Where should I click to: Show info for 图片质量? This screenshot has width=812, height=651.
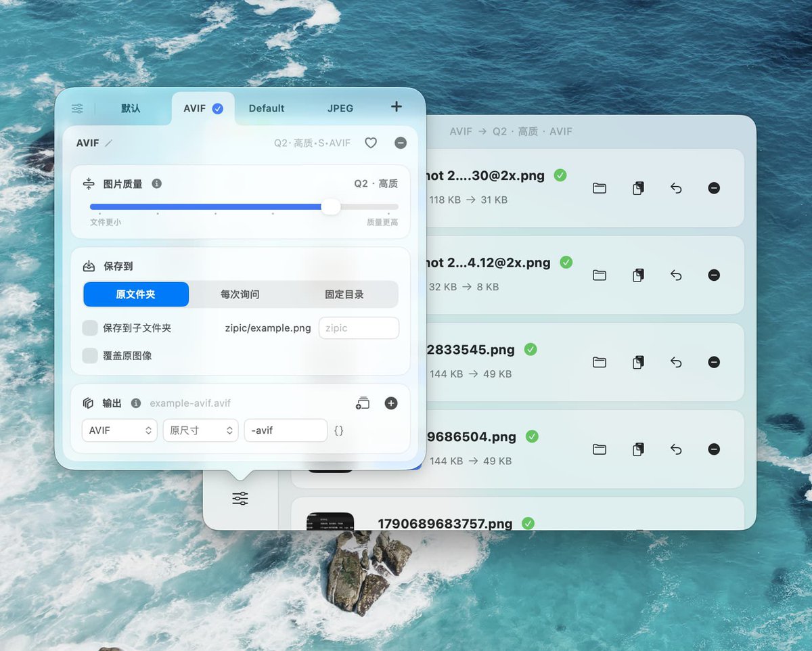click(157, 183)
